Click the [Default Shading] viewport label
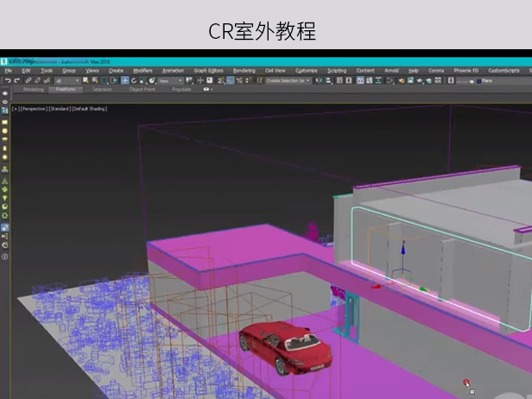 88,109
